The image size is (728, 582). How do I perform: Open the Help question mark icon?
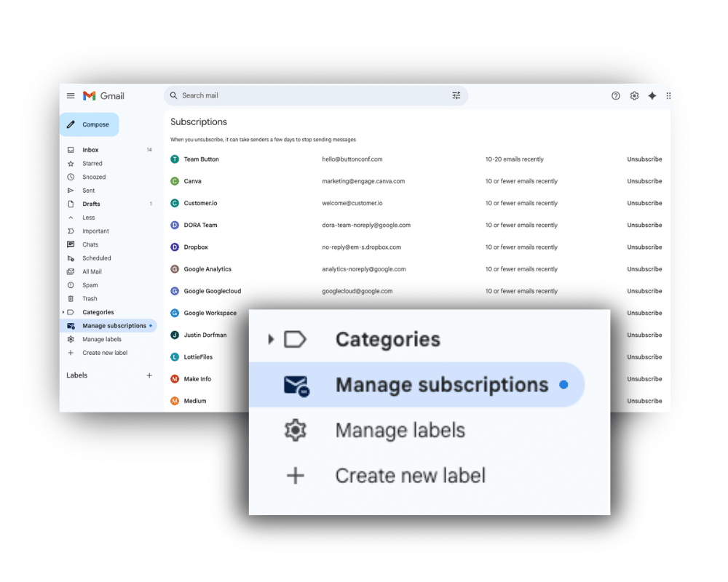coord(616,96)
